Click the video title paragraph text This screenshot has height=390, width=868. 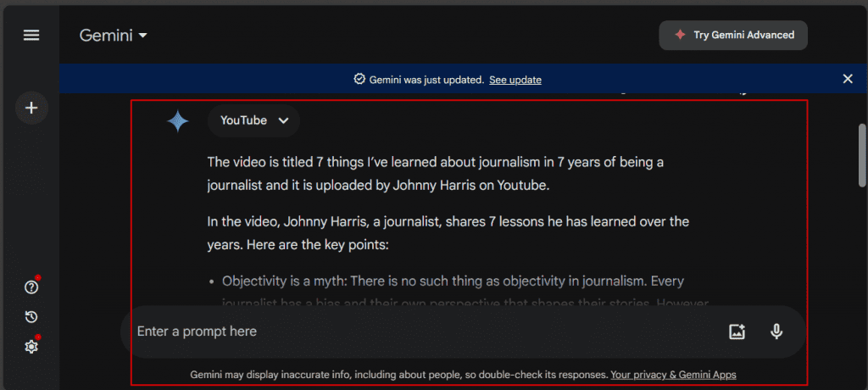(448, 172)
